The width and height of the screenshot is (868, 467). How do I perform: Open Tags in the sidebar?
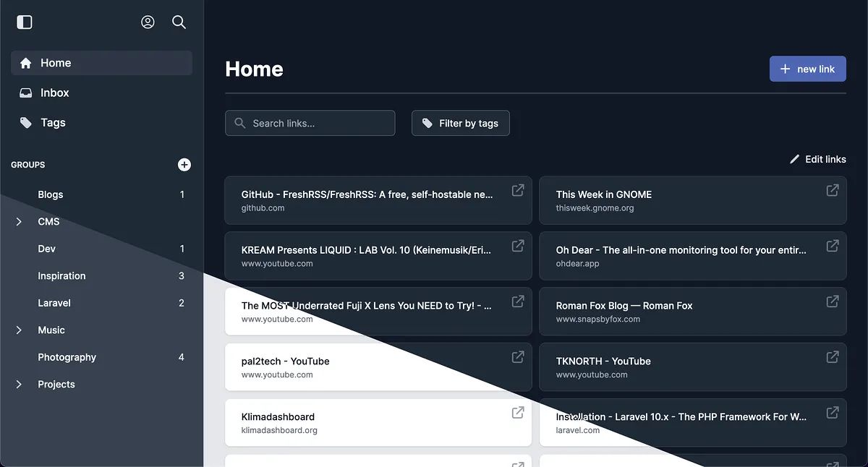(x=101, y=122)
